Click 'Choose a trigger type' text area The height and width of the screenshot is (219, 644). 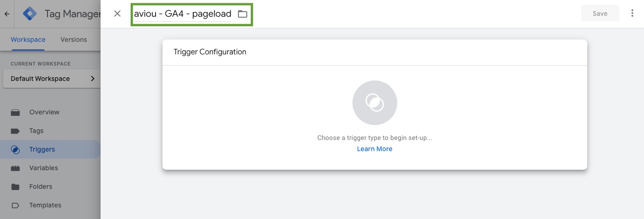click(x=375, y=138)
